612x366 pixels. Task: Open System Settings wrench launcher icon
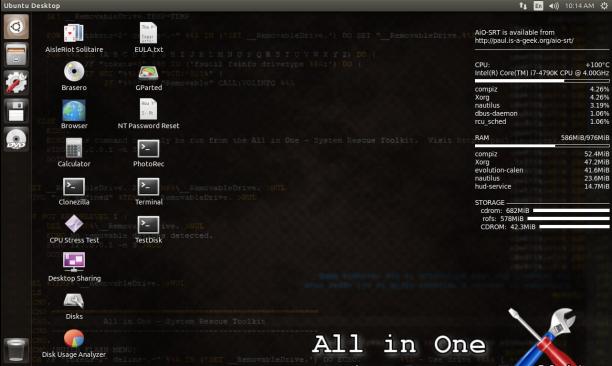[16, 82]
